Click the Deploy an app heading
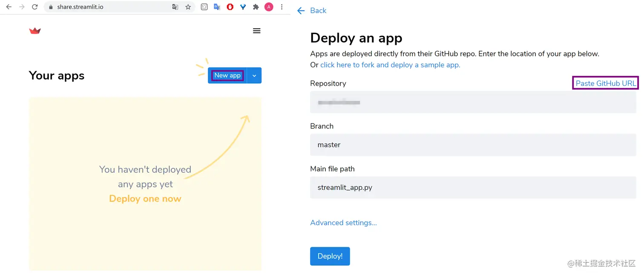 click(356, 38)
